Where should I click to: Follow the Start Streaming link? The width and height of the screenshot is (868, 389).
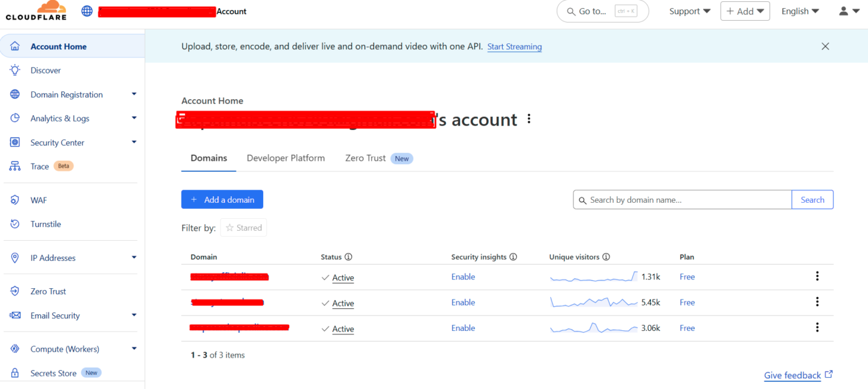(x=515, y=47)
